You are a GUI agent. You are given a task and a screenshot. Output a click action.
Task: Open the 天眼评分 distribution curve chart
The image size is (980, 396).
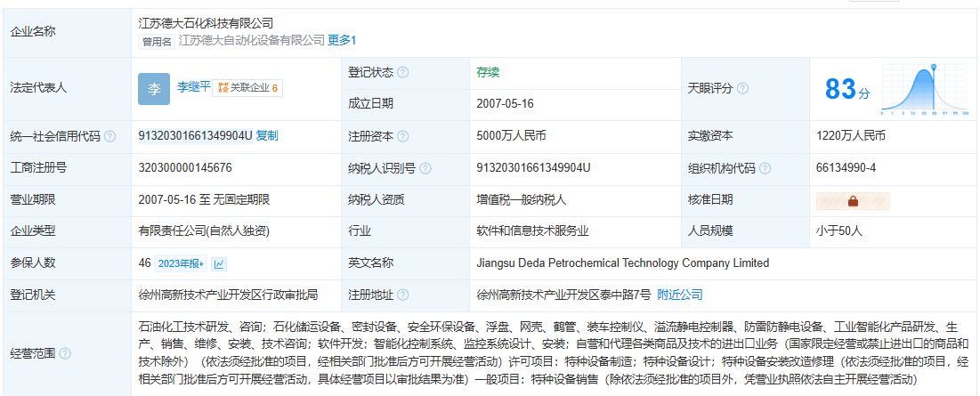(925, 89)
